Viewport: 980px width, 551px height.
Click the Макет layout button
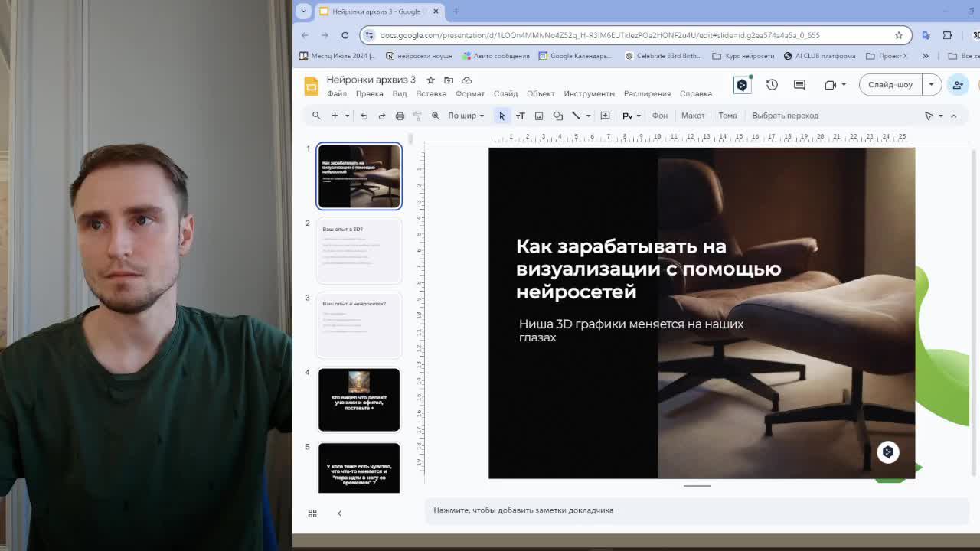(x=693, y=116)
